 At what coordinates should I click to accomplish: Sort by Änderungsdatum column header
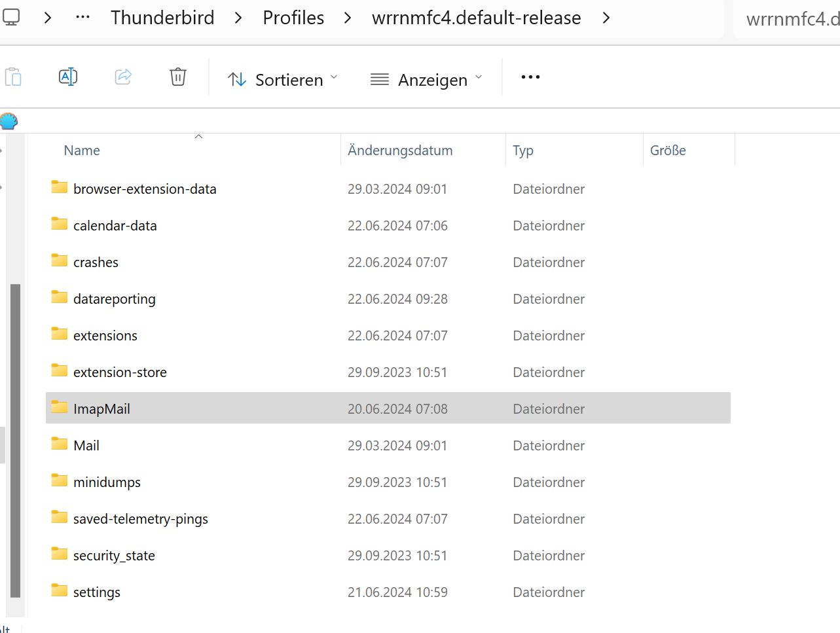(x=400, y=151)
